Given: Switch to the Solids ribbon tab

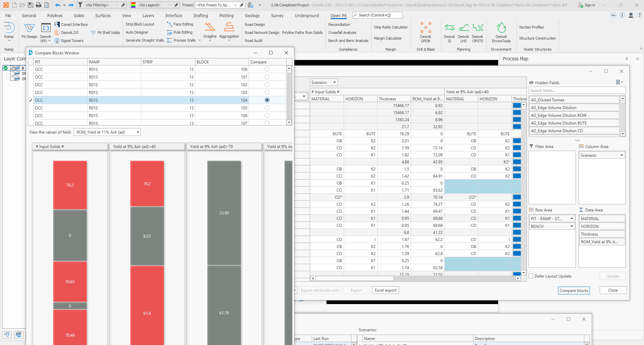Looking at the screenshot, I should (79, 15).
